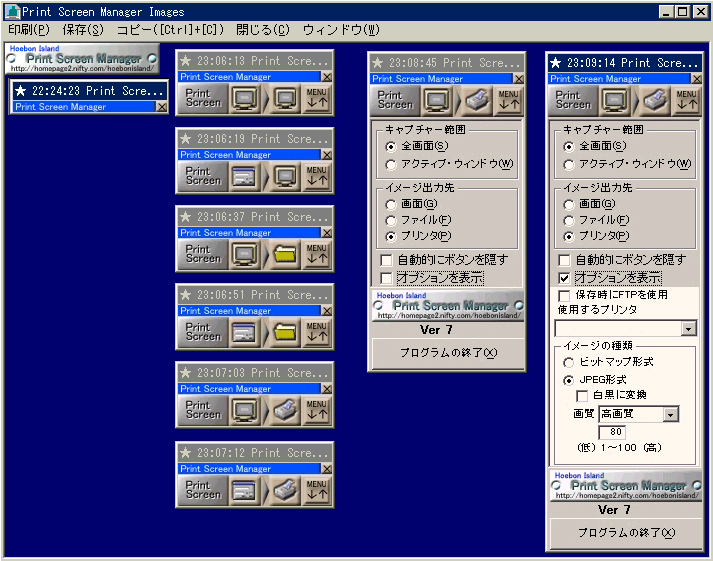Collapse MENU in the 23:09:14 window
This screenshot has height=561, width=713.
687,100
